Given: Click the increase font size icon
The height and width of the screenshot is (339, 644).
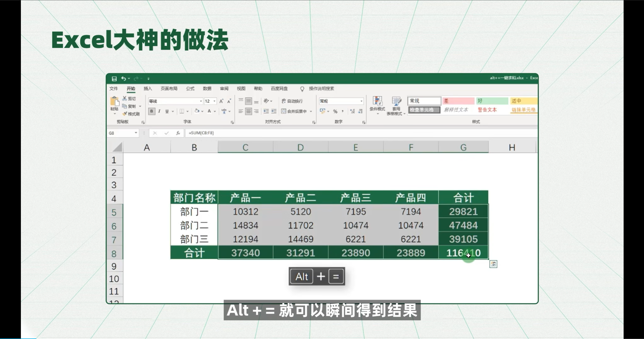Looking at the screenshot, I should [221, 101].
